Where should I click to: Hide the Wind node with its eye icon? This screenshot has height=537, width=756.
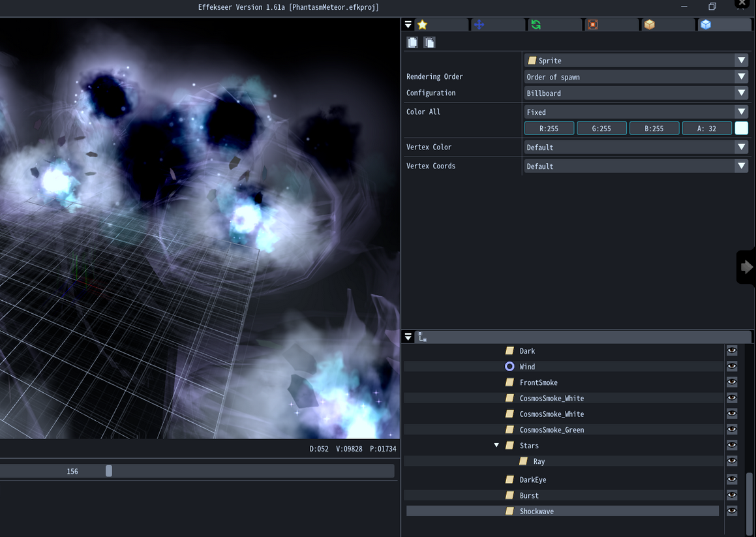(732, 367)
